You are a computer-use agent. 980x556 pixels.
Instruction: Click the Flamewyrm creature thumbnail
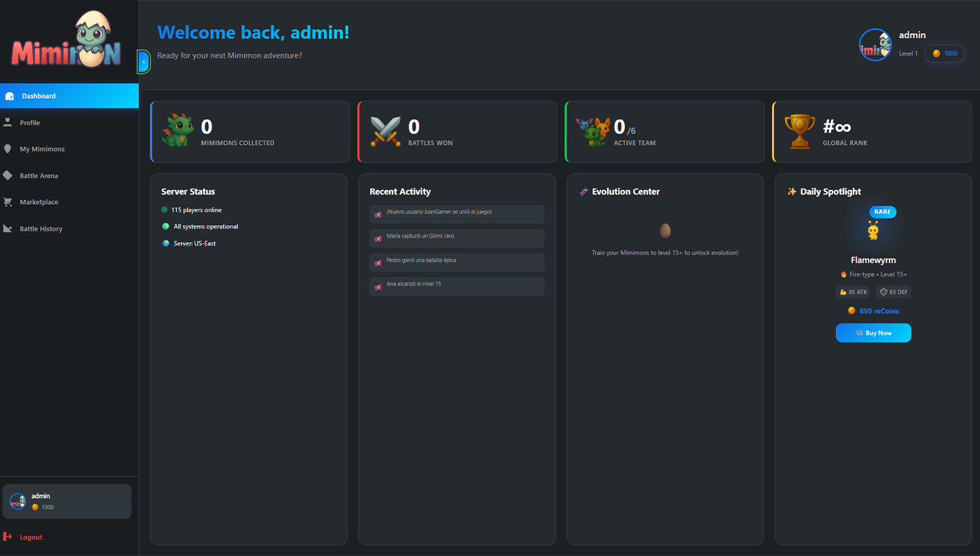tap(873, 231)
